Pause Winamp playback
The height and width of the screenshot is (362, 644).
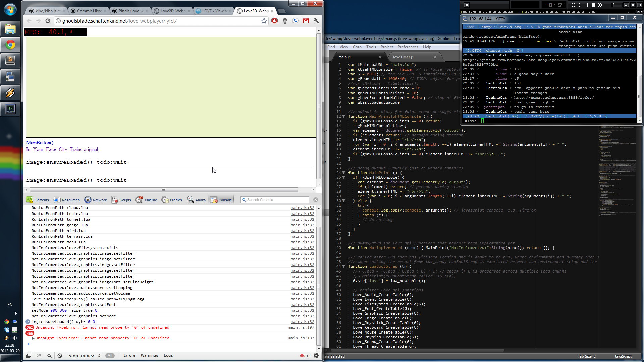click(586, 5)
